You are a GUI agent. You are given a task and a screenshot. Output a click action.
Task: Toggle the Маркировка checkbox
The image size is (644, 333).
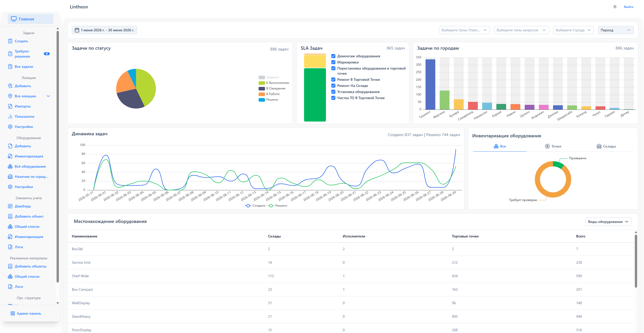[x=333, y=62]
